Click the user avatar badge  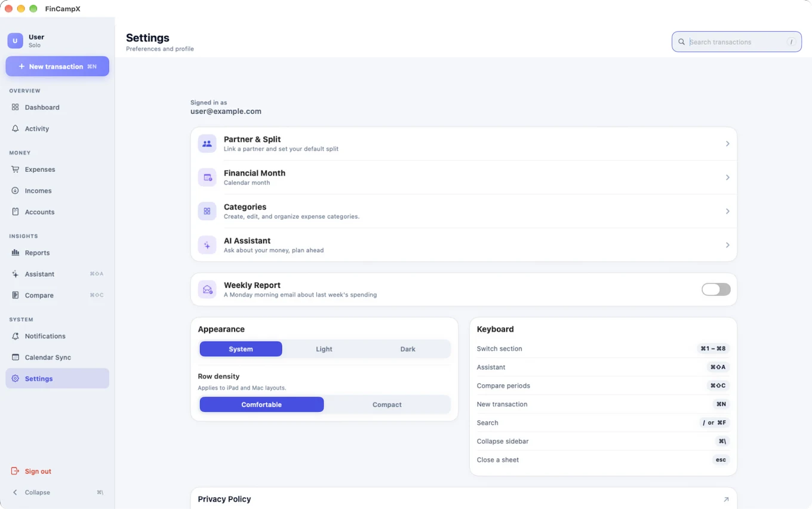tap(15, 41)
